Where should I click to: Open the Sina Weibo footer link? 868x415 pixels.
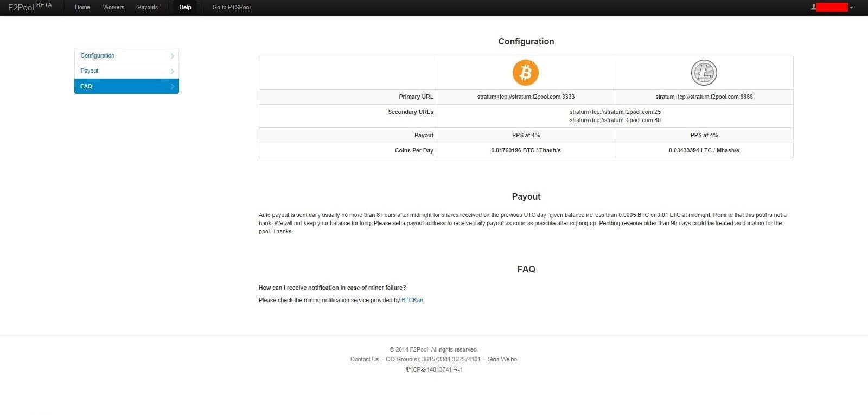502,359
